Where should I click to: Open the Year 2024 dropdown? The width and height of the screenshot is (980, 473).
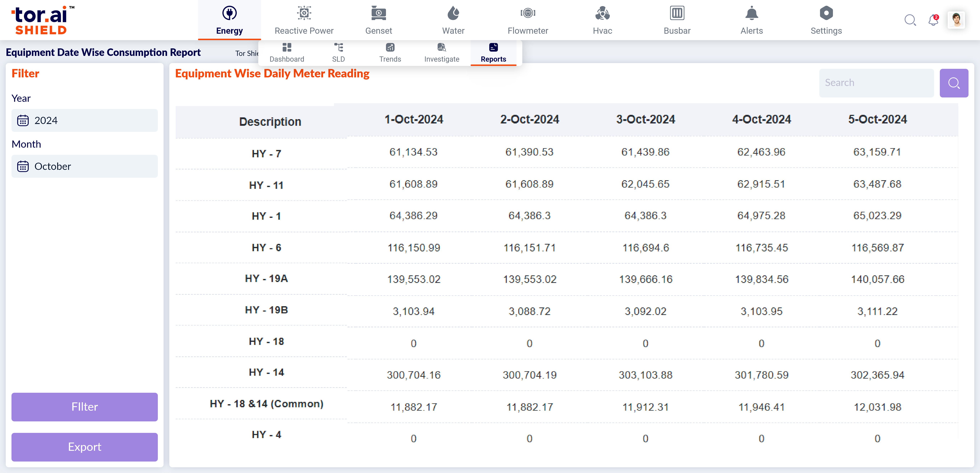[84, 120]
